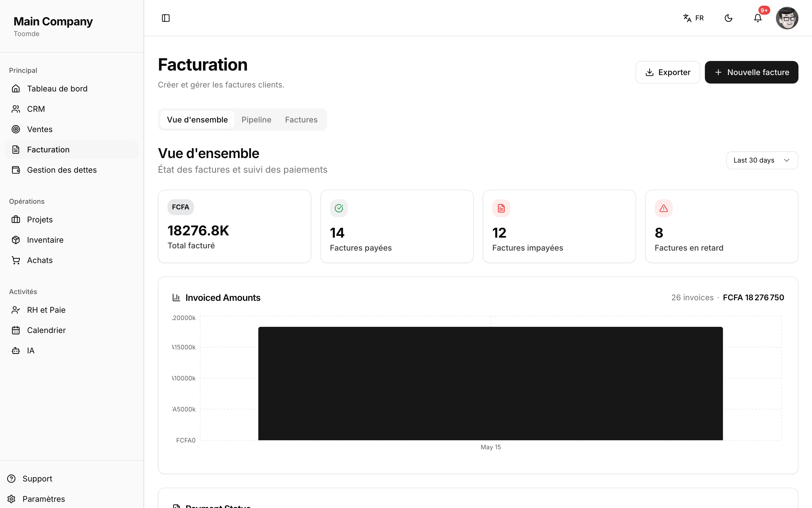The image size is (812, 508).
Task: Click the RH et Paie person icon
Action: click(16, 310)
